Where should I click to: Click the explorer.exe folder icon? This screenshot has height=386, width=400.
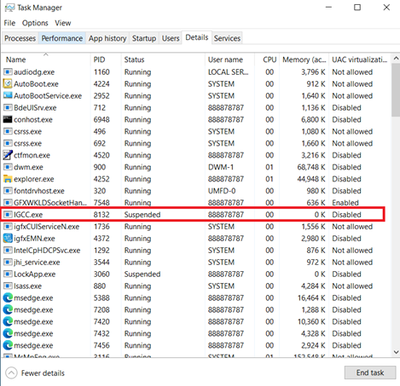8,179
